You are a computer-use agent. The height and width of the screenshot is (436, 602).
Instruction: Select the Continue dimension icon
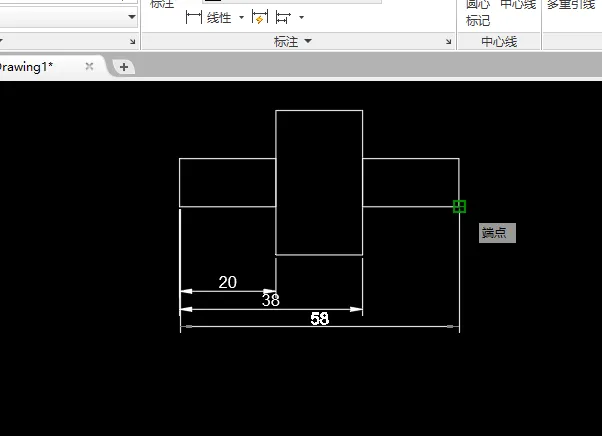283,18
